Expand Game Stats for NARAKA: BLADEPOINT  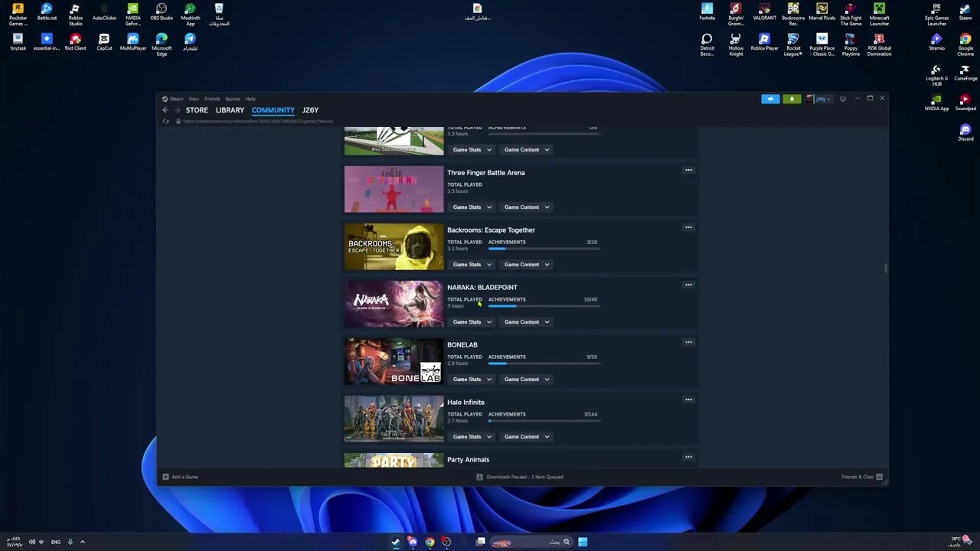click(472, 321)
